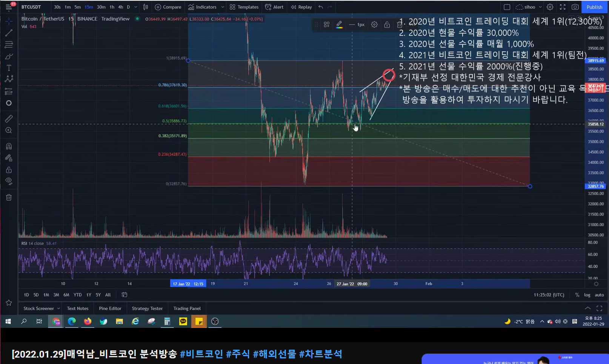
Task: Open the drawing icons picker
Action: pos(9,103)
